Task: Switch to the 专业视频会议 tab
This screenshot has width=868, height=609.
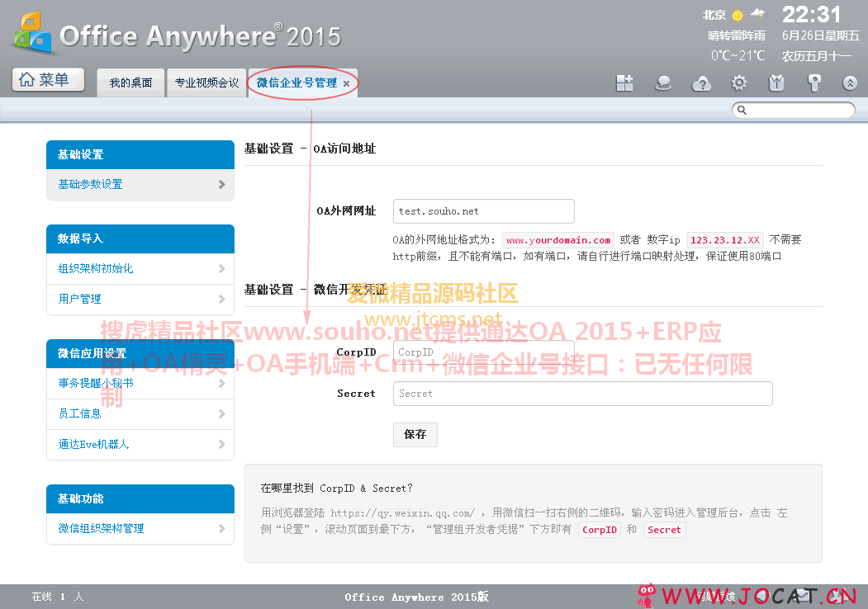Action: (x=206, y=83)
